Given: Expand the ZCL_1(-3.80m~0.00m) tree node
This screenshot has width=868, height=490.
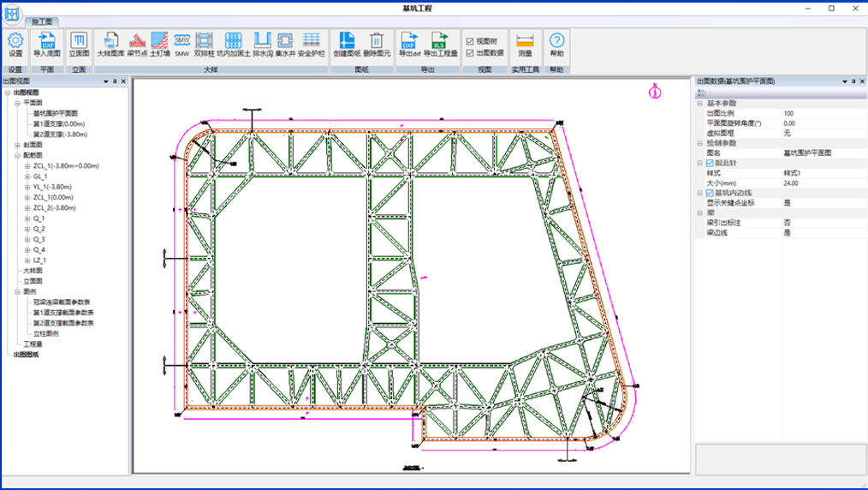Looking at the screenshot, I should 27,166.
